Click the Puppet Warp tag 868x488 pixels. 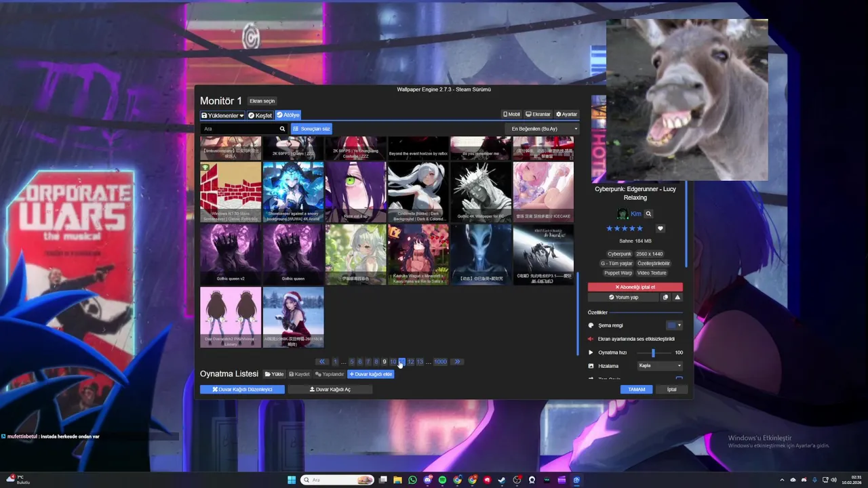(x=618, y=272)
